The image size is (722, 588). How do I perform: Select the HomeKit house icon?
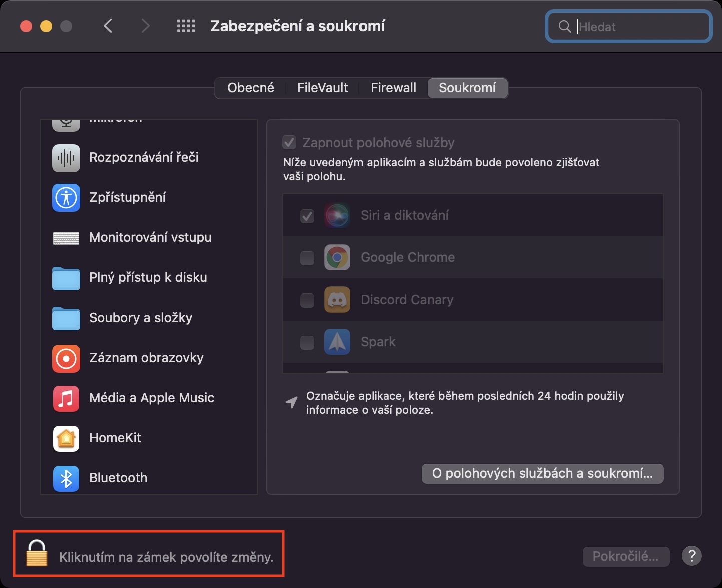coord(66,438)
